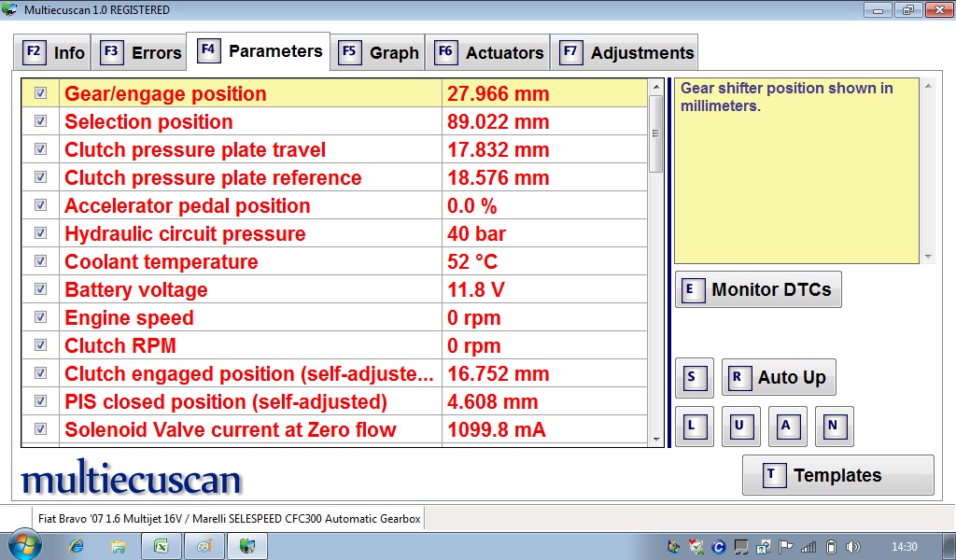Switch to the Errors tab

139,52
